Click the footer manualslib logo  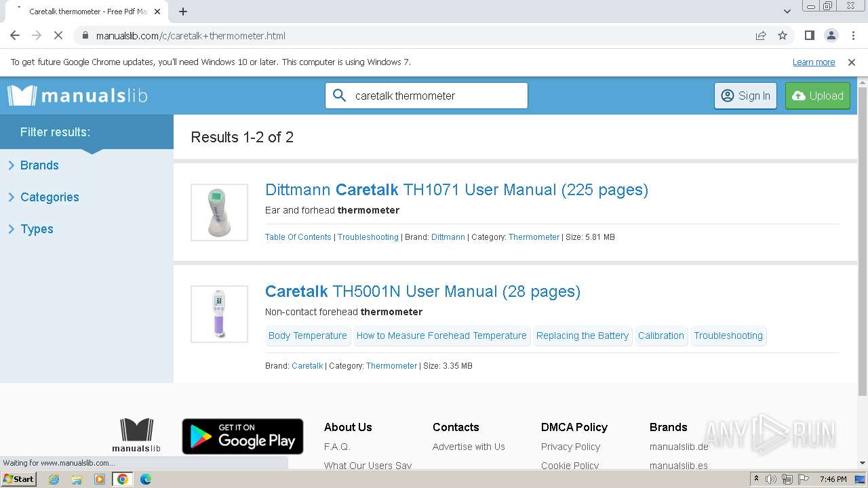tap(136, 435)
